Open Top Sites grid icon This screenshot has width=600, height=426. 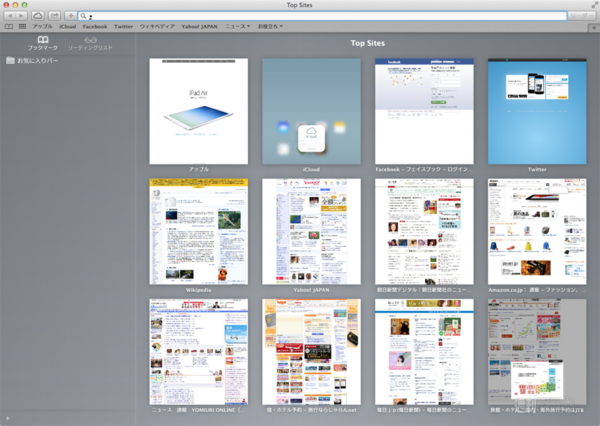click(21, 26)
